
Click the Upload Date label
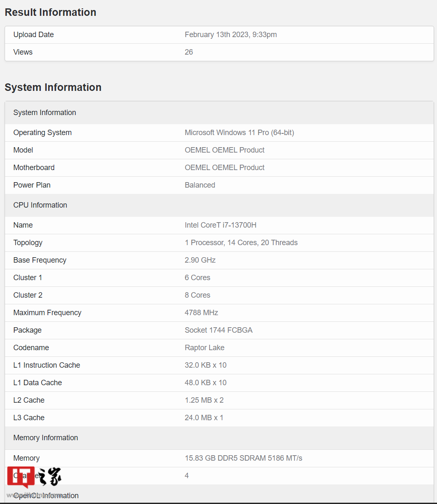click(x=33, y=35)
